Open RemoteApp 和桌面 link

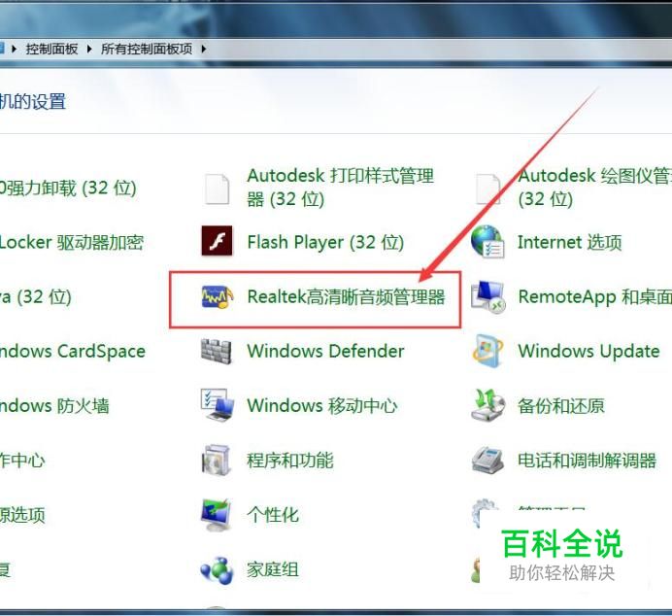[595, 296]
